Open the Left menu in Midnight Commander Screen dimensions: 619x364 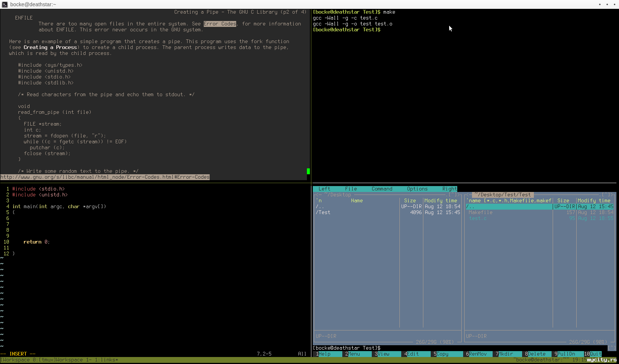(324, 189)
